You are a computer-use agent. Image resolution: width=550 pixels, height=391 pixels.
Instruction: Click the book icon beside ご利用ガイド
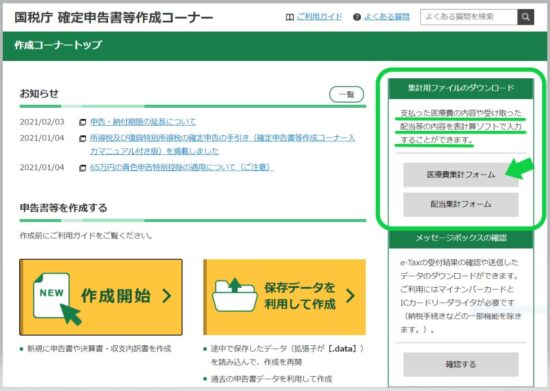click(x=290, y=17)
